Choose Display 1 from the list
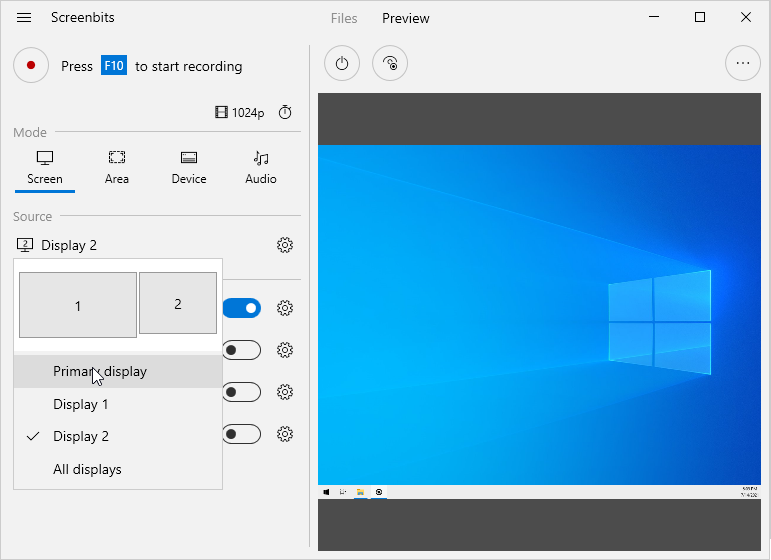 118,404
